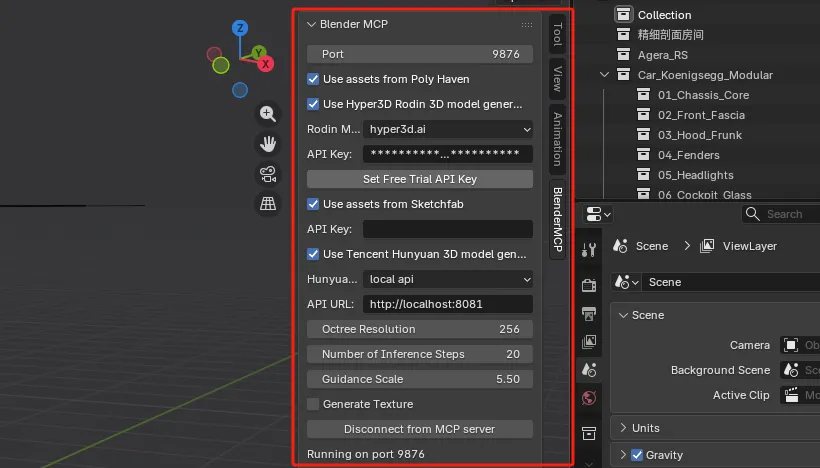820x468 pixels.
Task: Toggle the Gravity checkbox
Action: pos(636,455)
